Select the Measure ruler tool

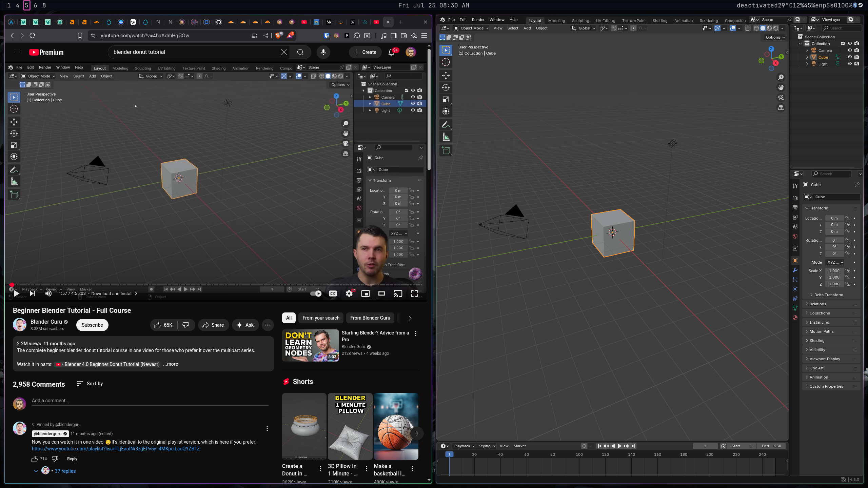pos(446,137)
